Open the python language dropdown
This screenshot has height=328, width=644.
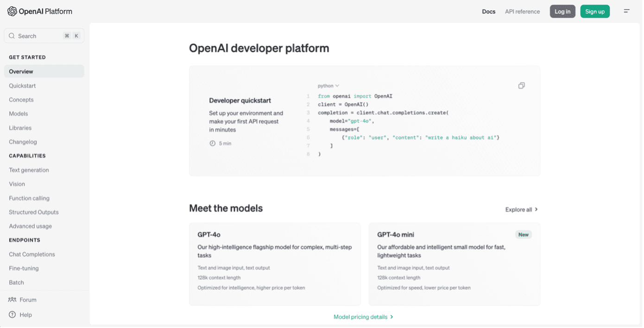coord(328,86)
